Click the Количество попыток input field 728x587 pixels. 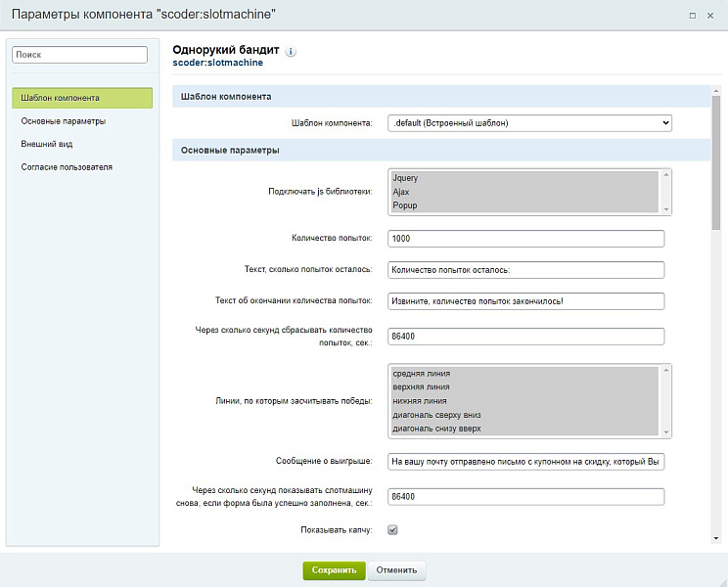[x=525, y=239]
